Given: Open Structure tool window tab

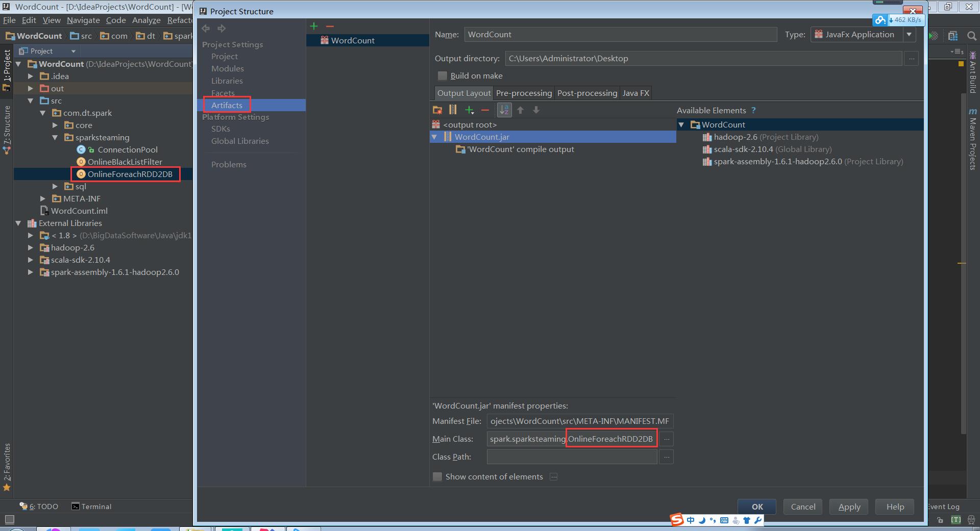Looking at the screenshot, I should 7,130.
